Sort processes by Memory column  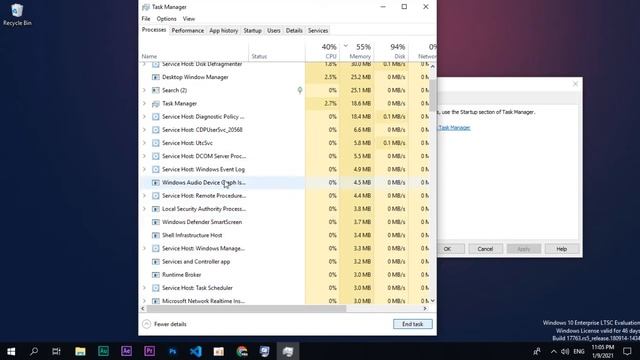pos(357,51)
